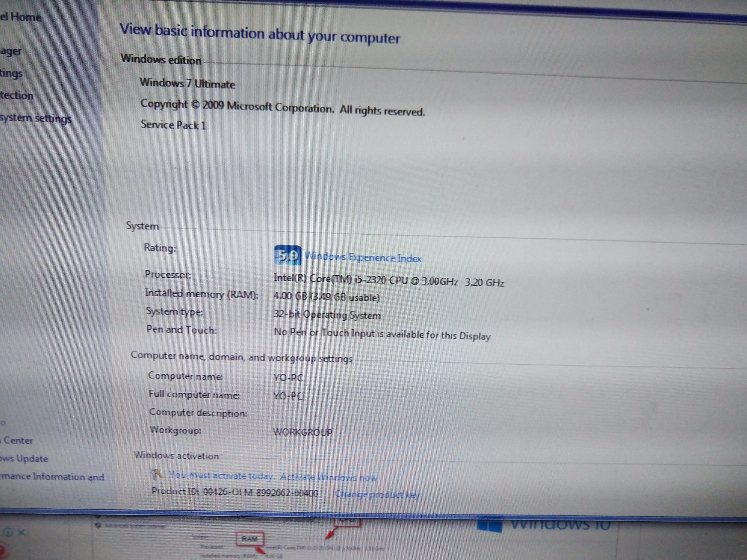The width and height of the screenshot is (747, 560).
Task: Click the Intel Core i5-2320 processor value
Action: click(x=388, y=280)
